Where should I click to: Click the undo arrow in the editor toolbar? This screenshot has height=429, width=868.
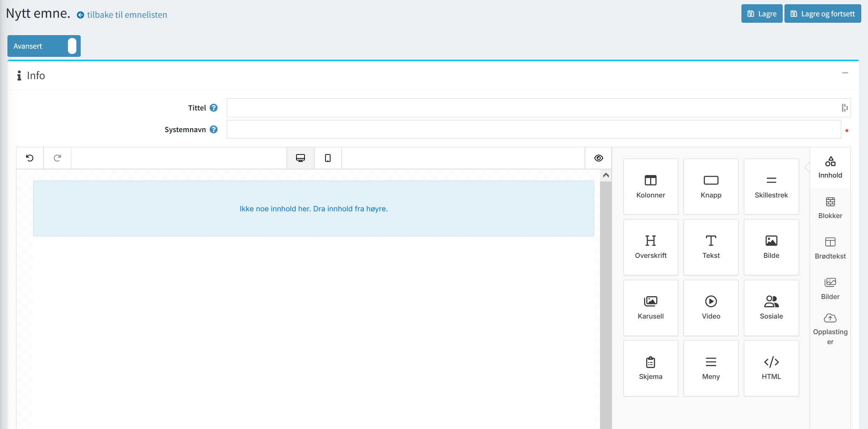[x=30, y=158]
